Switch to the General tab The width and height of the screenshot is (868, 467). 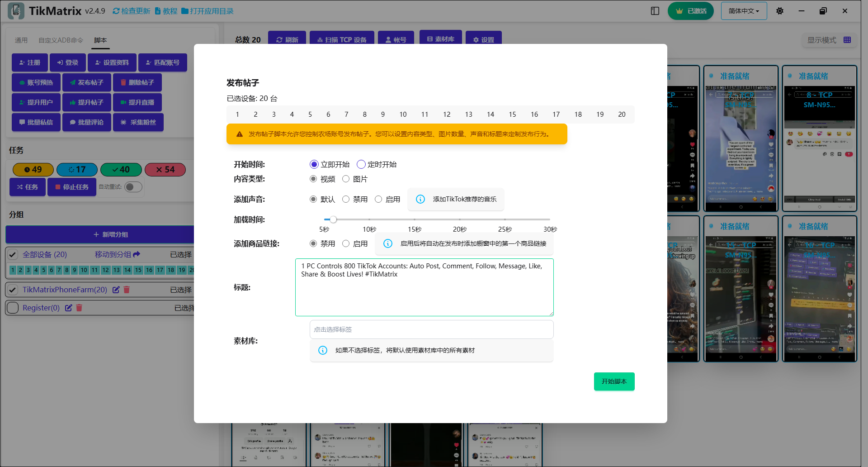coord(21,40)
